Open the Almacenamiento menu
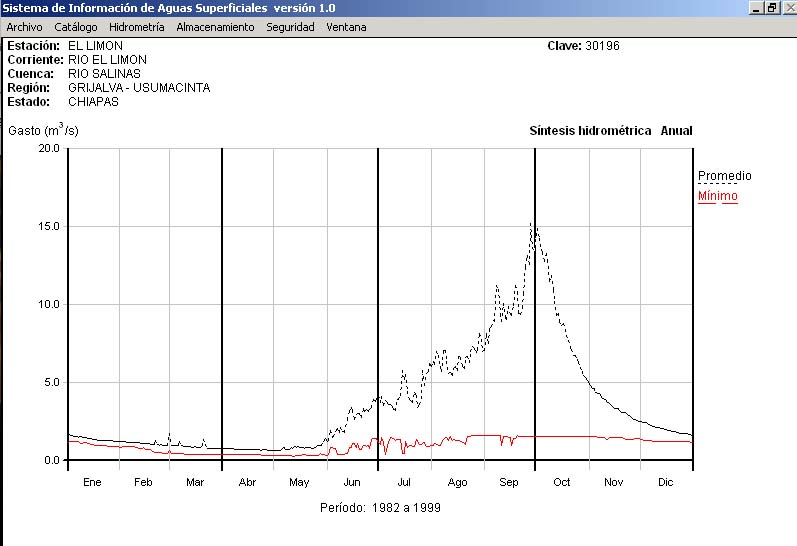The width and height of the screenshot is (797, 546). (x=215, y=27)
